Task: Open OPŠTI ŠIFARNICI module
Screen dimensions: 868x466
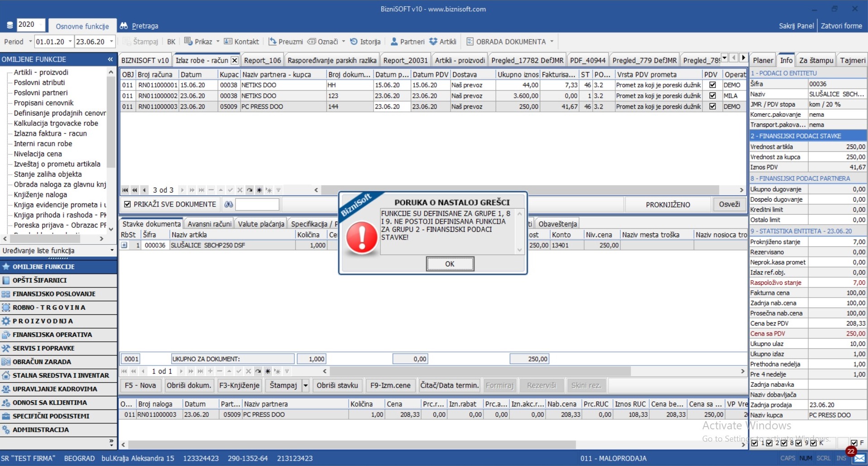Action: point(58,280)
